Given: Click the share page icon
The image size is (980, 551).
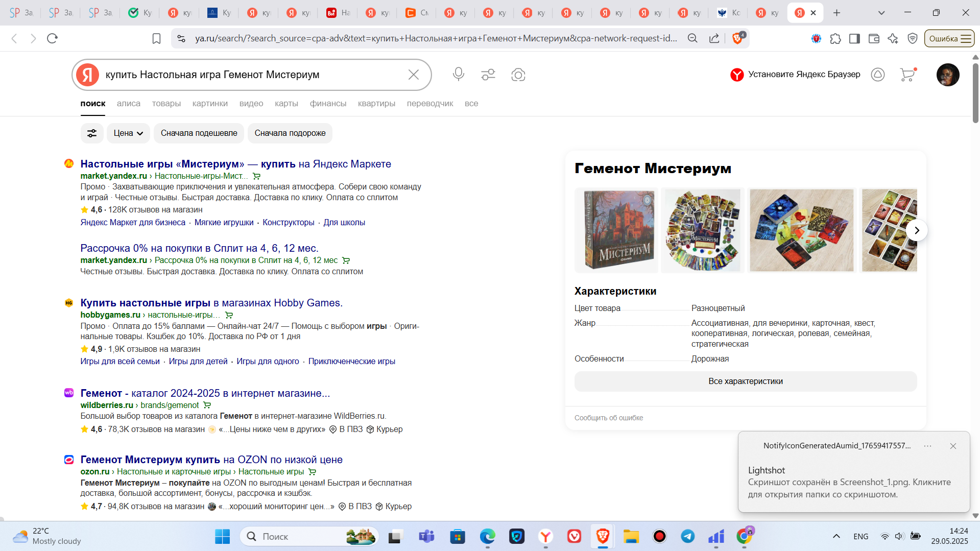Looking at the screenshot, I should click(714, 38).
